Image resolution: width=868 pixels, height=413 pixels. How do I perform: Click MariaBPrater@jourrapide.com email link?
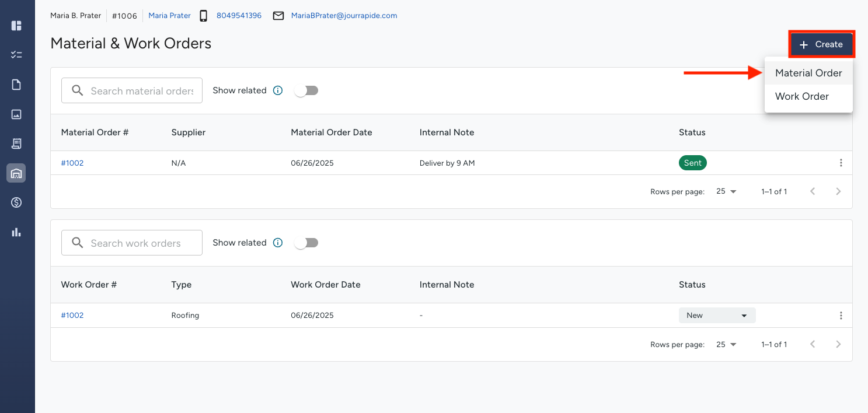(344, 16)
